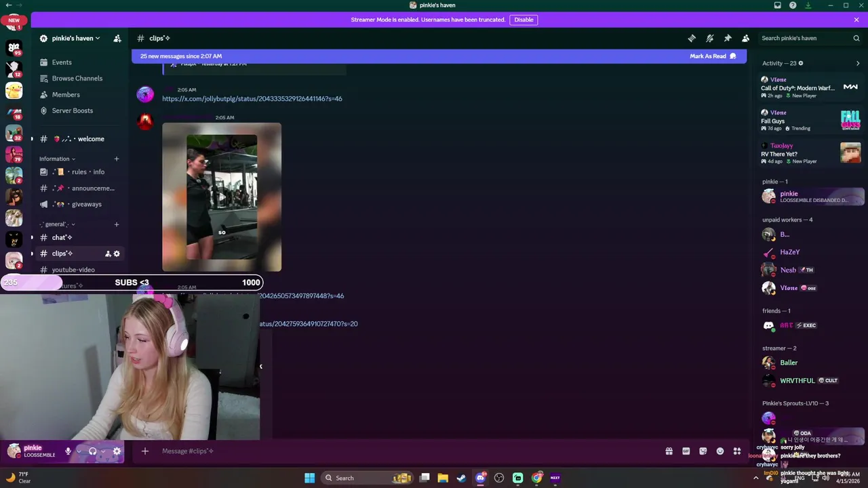Click member WRVTHFUL in list

click(812, 381)
